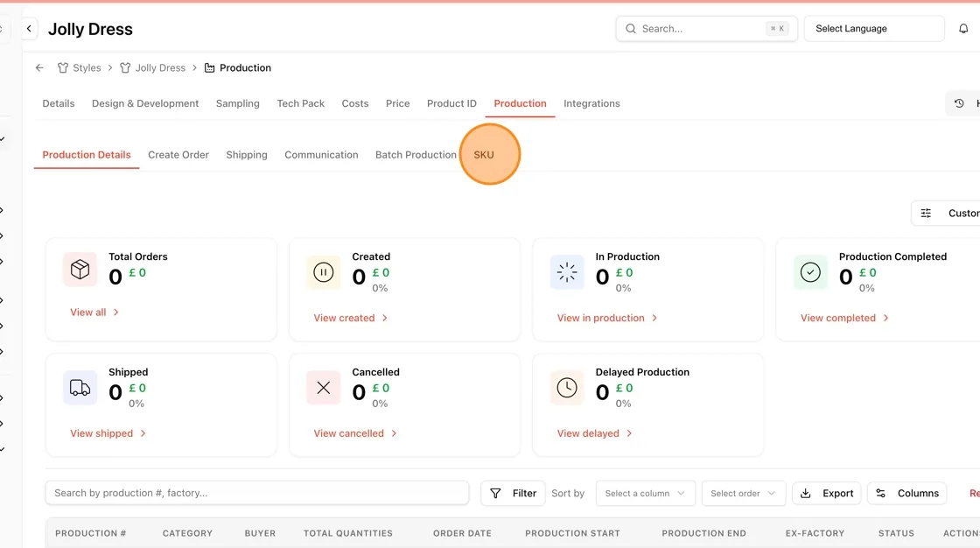The width and height of the screenshot is (980, 548).
Task: Follow the View delayed link
Action: [594, 433]
